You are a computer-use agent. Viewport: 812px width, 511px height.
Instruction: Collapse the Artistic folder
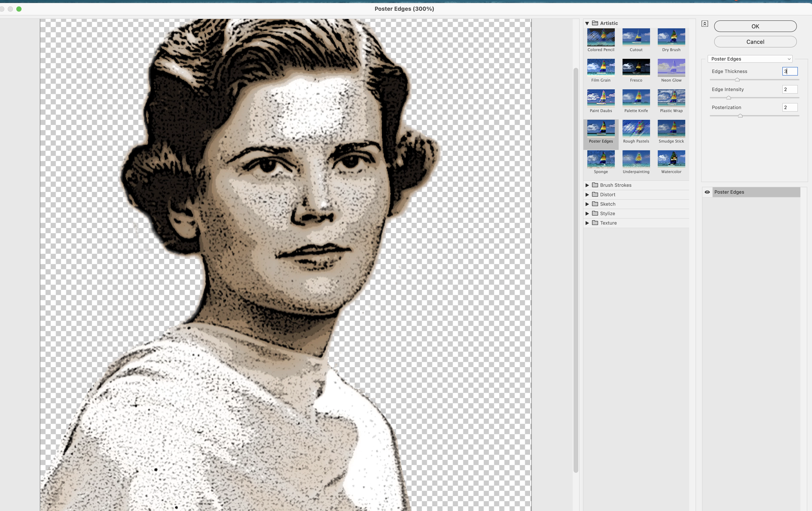coord(587,23)
